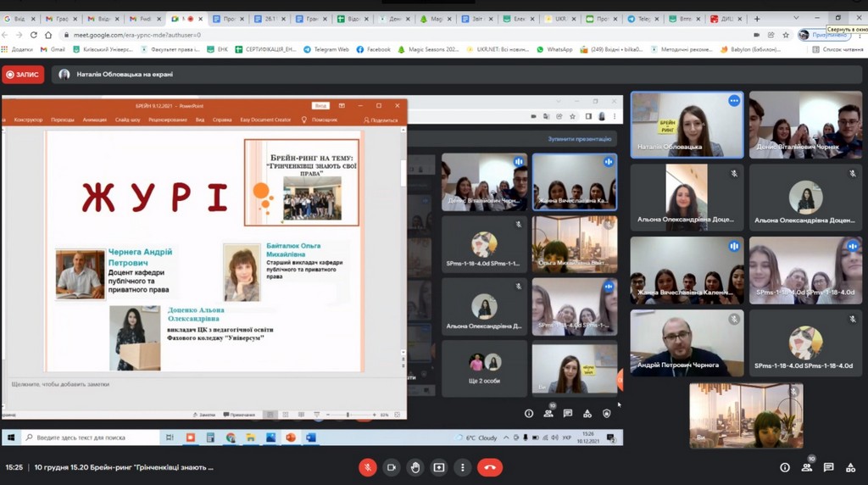Raise your hand in the meeting
This screenshot has height=485, width=868.
click(x=415, y=467)
